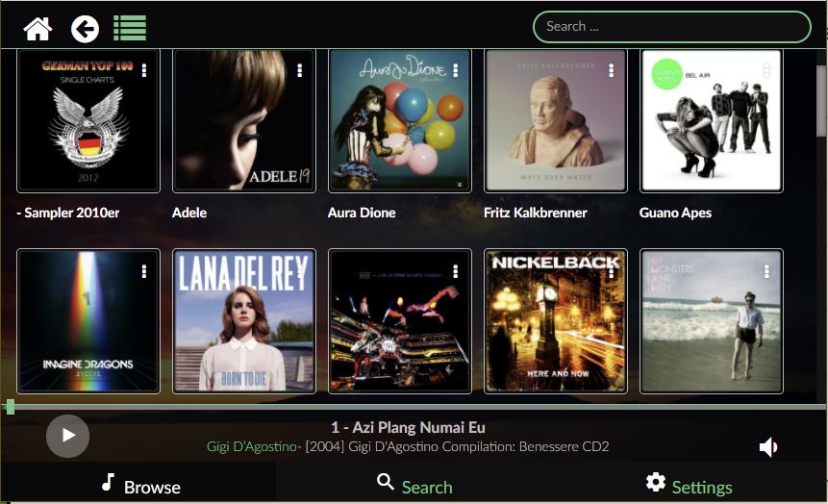Click the green seek bar handle
The width and height of the screenshot is (828, 504).
click(x=10, y=407)
